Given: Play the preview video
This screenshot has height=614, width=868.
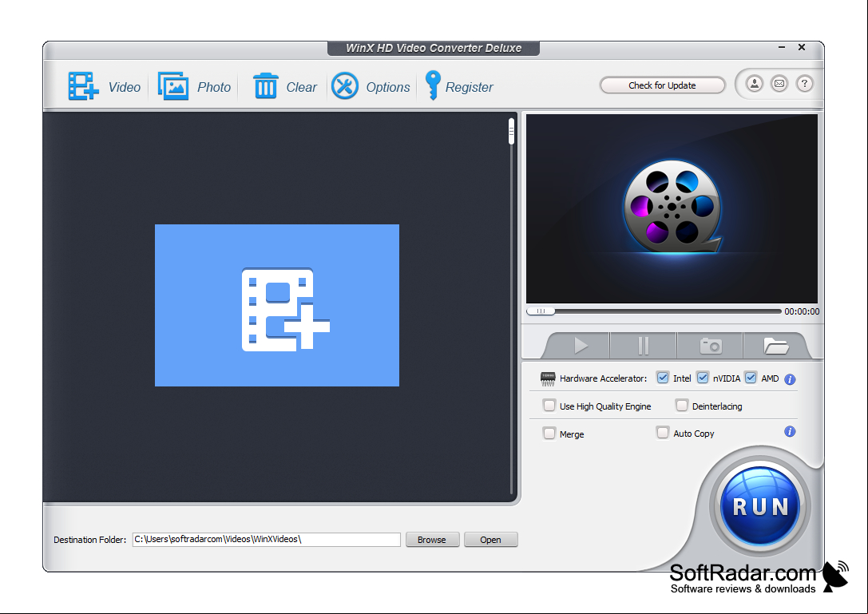Looking at the screenshot, I should tap(581, 346).
